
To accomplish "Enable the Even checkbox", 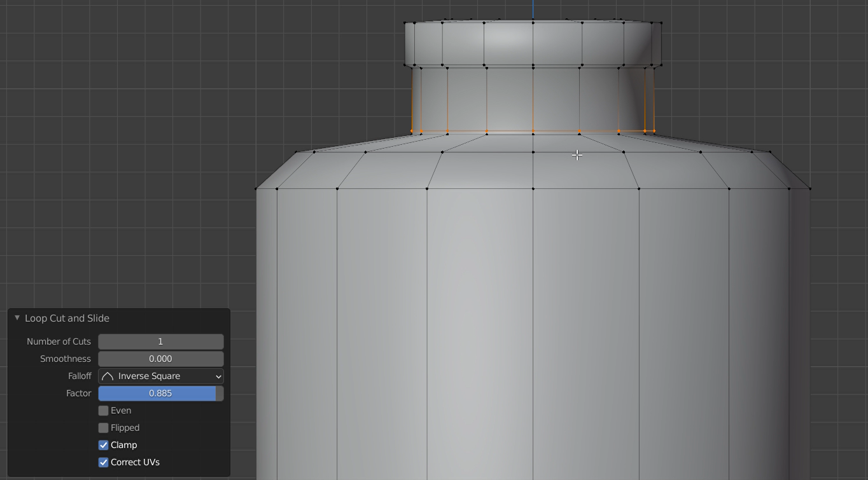I will pyautogui.click(x=103, y=411).
